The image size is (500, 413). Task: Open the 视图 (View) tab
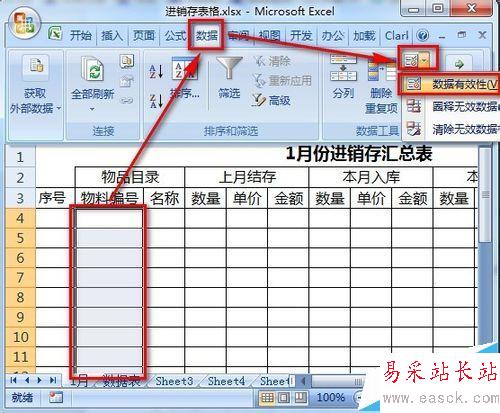[269, 35]
